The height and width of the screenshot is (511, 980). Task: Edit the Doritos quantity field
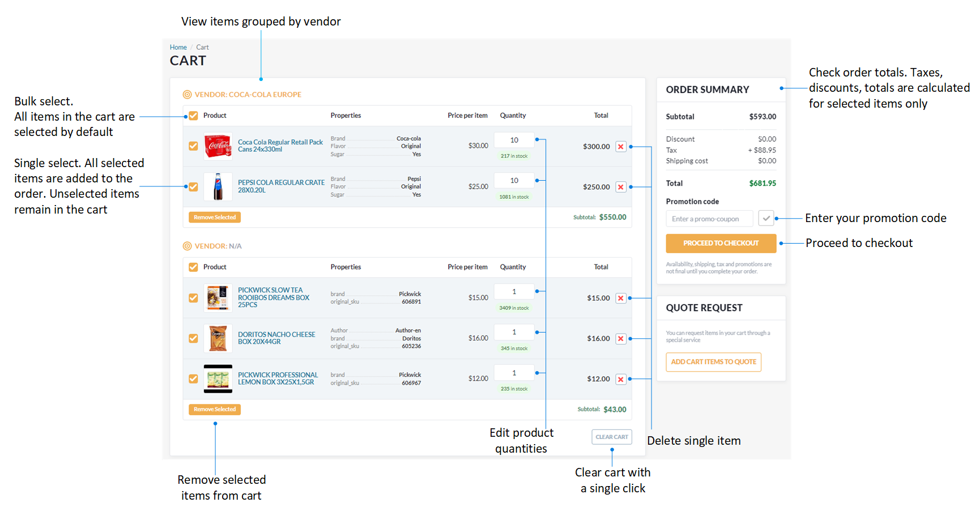[514, 332]
